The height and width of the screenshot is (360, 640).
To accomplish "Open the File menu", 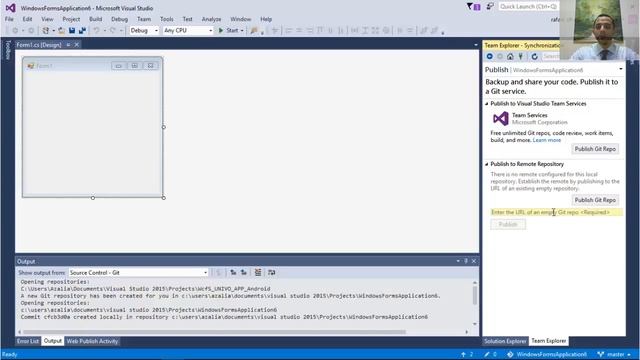I will coord(9,19).
